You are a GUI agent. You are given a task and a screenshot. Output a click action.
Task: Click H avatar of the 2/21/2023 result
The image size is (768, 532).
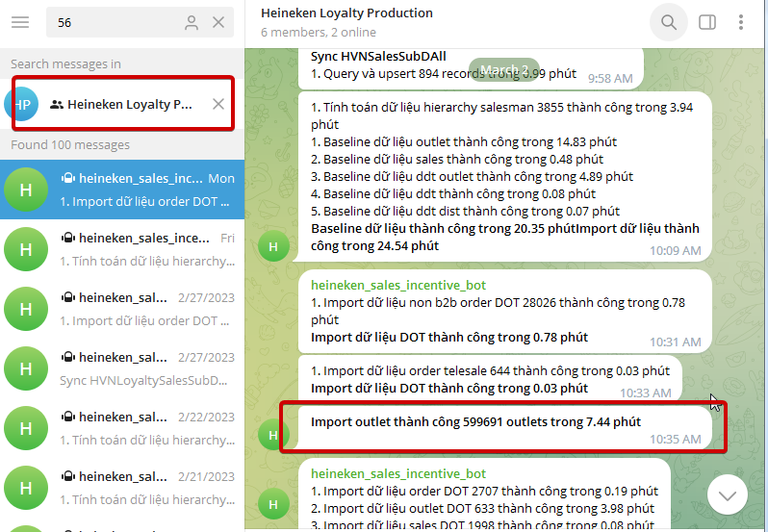[x=26, y=488]
